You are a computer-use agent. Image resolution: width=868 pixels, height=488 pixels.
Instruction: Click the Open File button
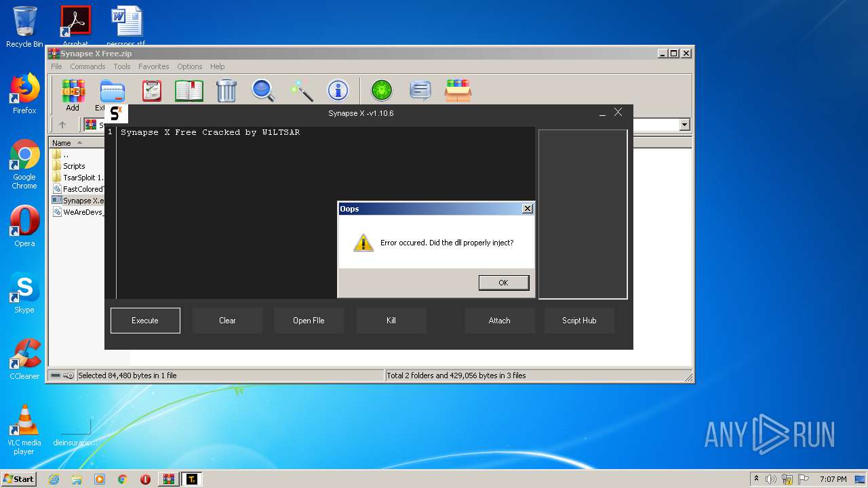(309, 321)
